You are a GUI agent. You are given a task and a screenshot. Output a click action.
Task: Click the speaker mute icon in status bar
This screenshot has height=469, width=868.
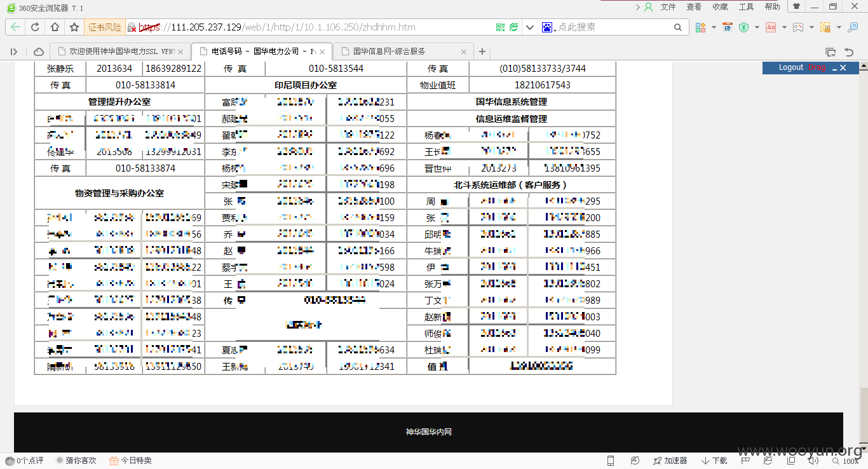(812, 461)
